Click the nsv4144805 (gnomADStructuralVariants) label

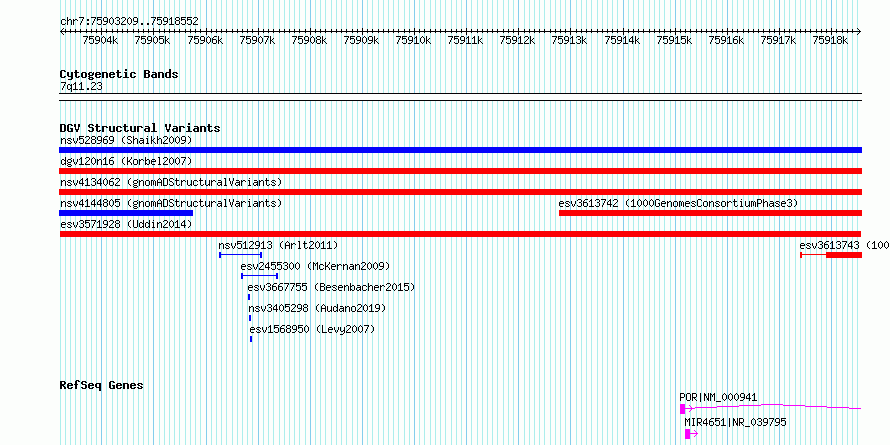point(171,203)
